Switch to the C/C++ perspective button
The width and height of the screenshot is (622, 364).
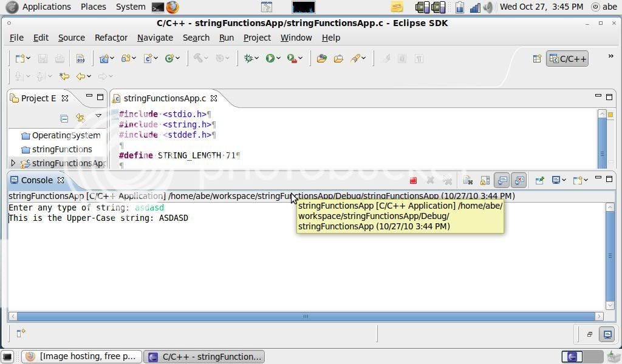pyautogui.click(x=567, y=59)
